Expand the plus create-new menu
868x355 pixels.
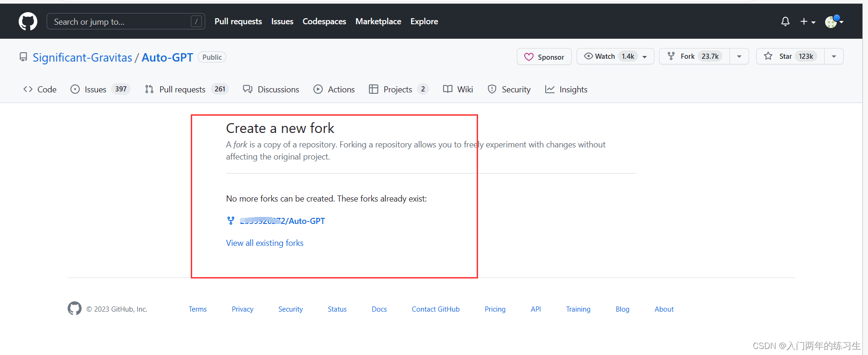pos(808,21)
